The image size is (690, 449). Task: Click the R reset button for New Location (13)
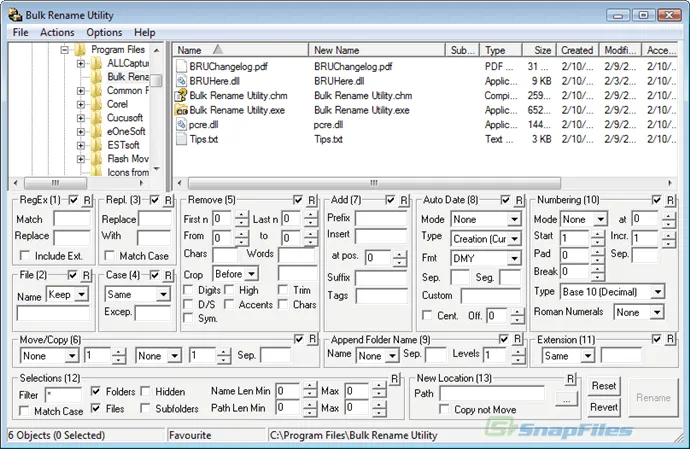coord(570,379)
